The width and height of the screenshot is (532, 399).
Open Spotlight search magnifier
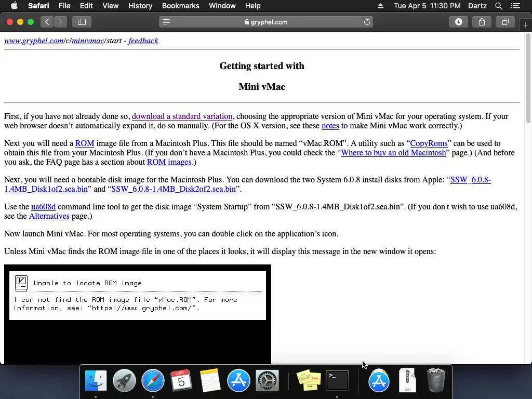(x=498, y=6)
